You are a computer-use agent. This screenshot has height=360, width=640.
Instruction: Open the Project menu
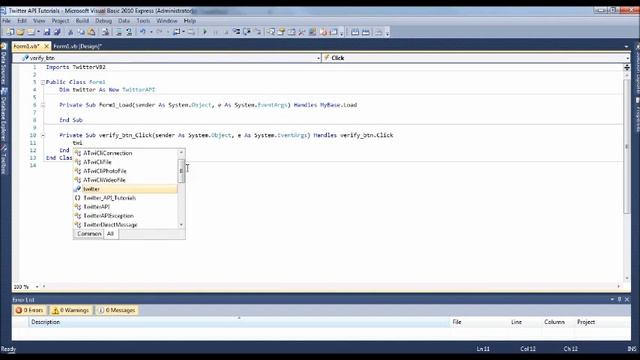click(60, 21)
